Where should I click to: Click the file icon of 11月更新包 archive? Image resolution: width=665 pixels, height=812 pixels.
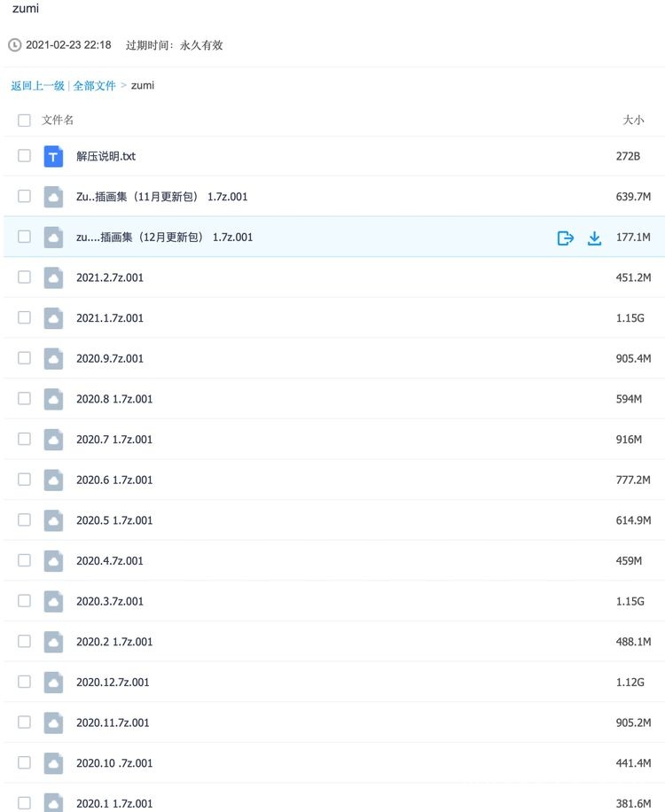[x=53, y=197]
